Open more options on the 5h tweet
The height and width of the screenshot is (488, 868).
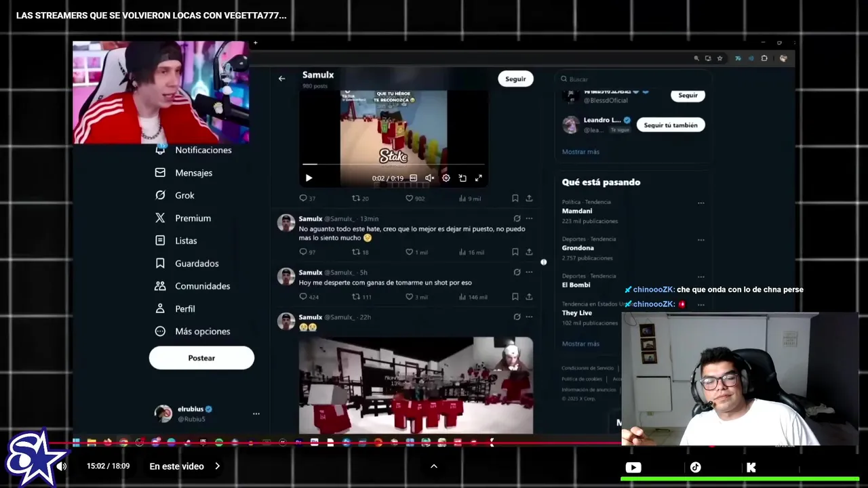[x=529, y=272]
